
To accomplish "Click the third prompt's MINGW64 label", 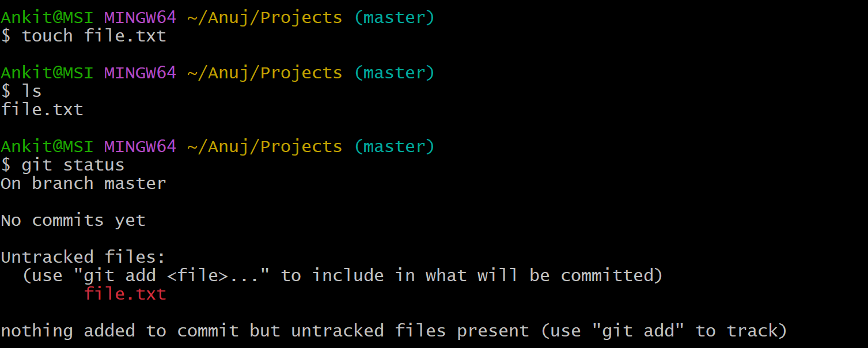I will click(140, 146).
